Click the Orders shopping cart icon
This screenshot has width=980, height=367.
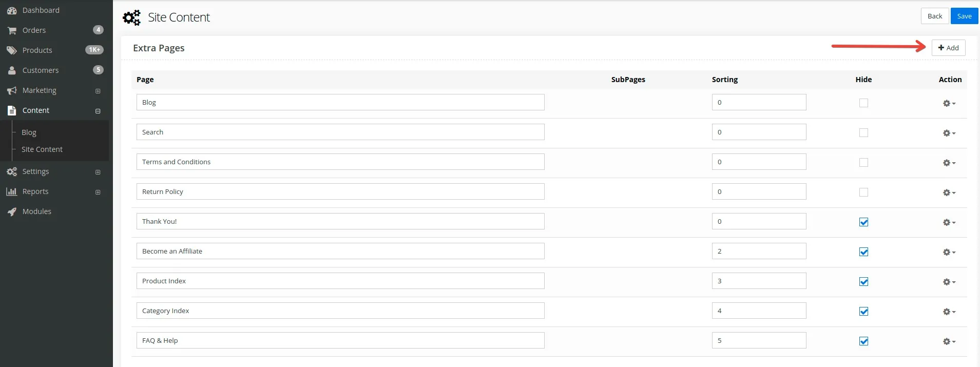(12, 30)
